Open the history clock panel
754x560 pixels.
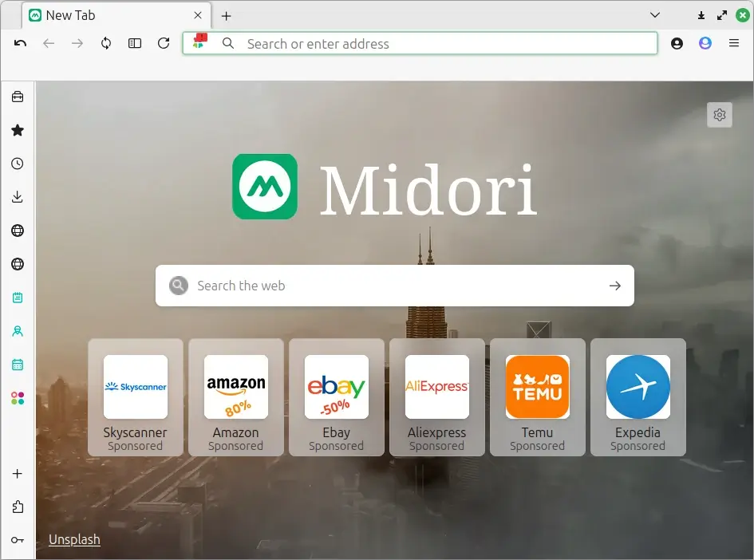pyautogui.click(x=18, y=164)
